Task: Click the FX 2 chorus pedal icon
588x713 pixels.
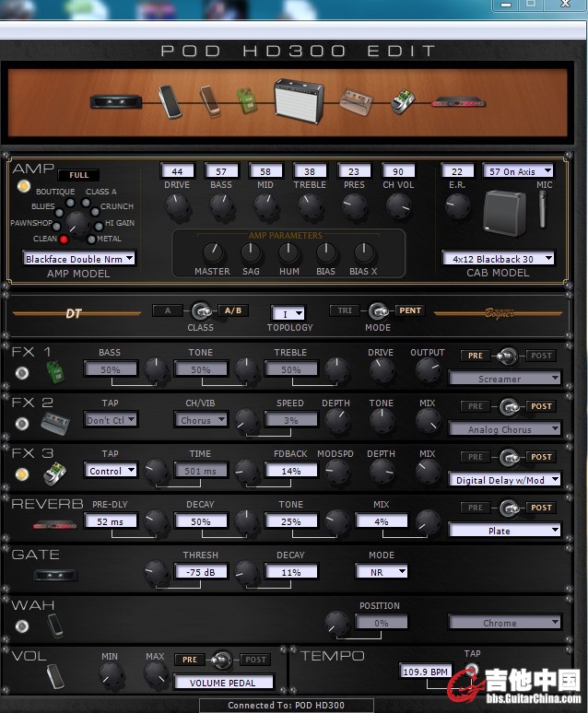Action: coord(55,424)
